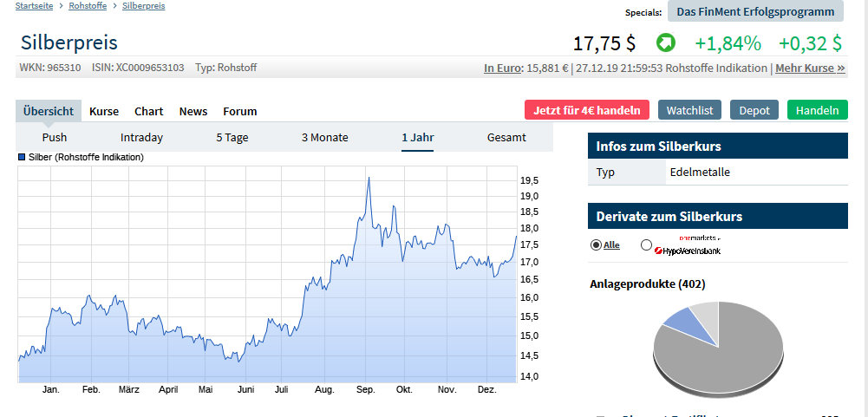Open Das FinMent Erfolgsprogramm special
The height and width of the screenshot is (417, 868).
pos(755,11)
